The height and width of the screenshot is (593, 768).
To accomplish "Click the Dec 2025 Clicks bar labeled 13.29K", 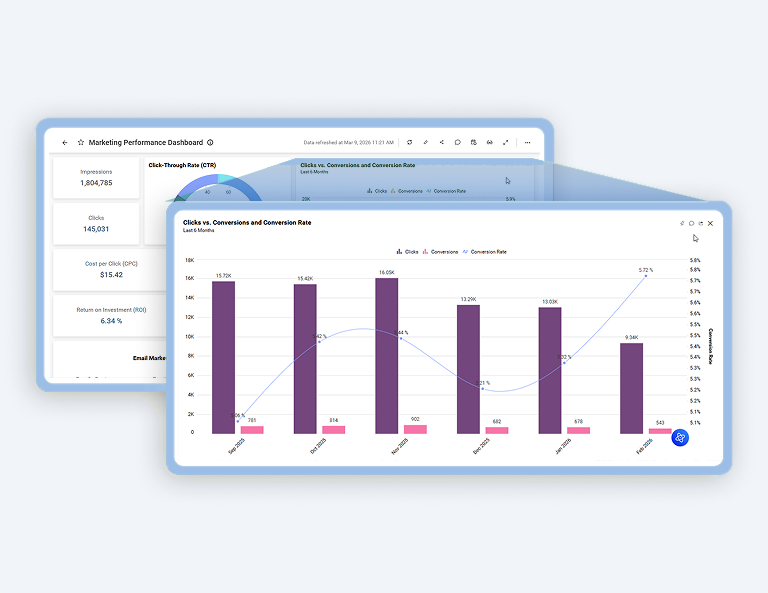I will 468,369.
